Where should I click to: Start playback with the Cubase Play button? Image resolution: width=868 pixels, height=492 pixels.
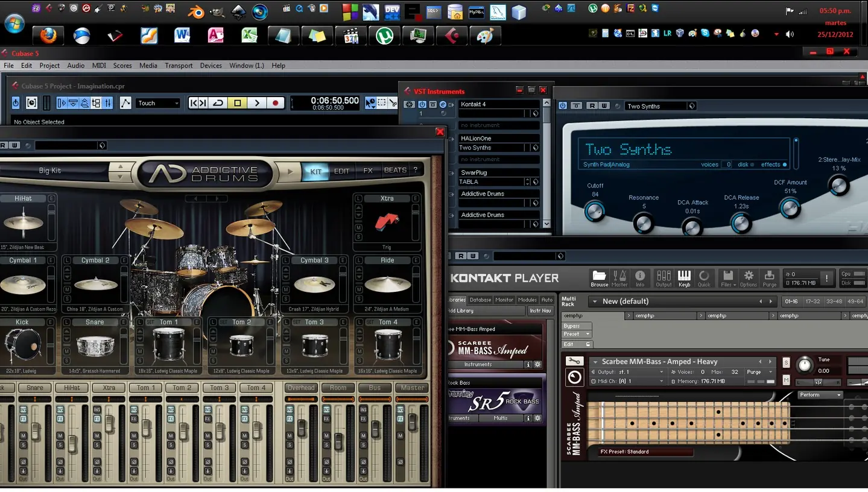[257, 103]
